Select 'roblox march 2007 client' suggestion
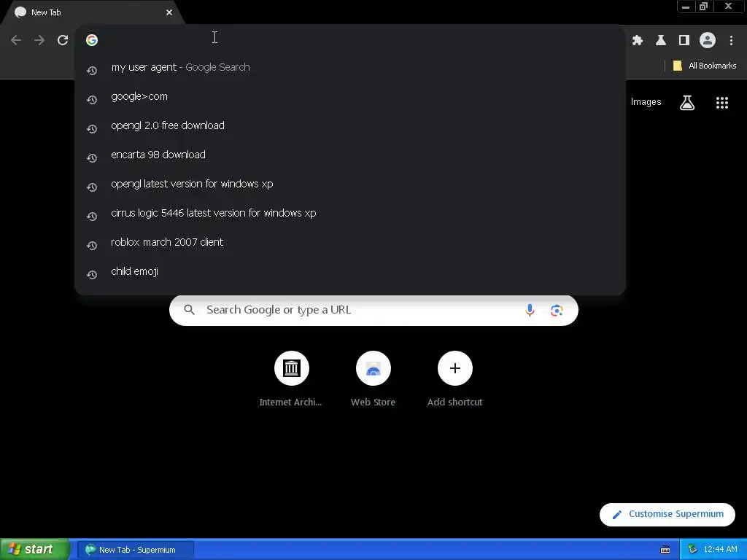This screenshot has height=560, width=747. pos(350,242)
